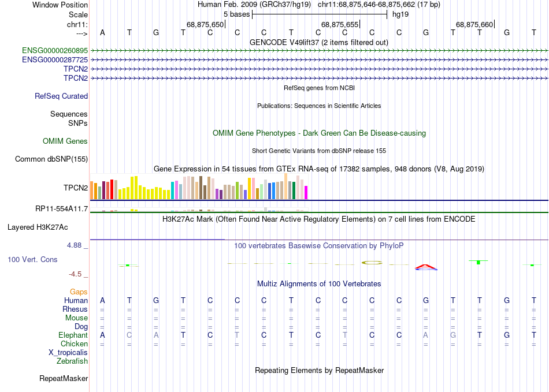Viewport: 549px width, 392px height.
Task: Click the GTEx Gene Expression track title
Action: (319, 169)
